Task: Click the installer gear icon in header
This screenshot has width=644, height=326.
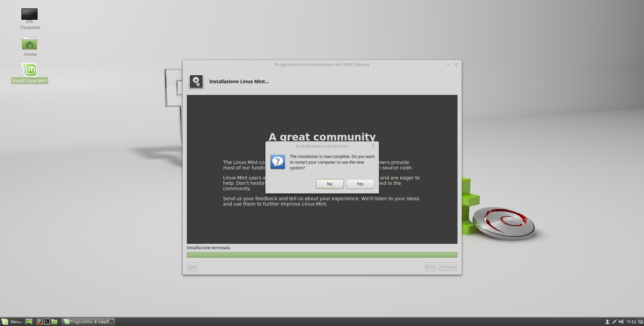Action: coord(196,81)
